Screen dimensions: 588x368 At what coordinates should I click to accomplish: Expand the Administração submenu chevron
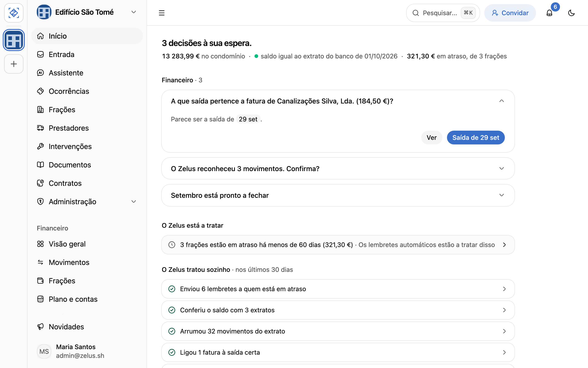pyautogui.click(x=133, y=201)
